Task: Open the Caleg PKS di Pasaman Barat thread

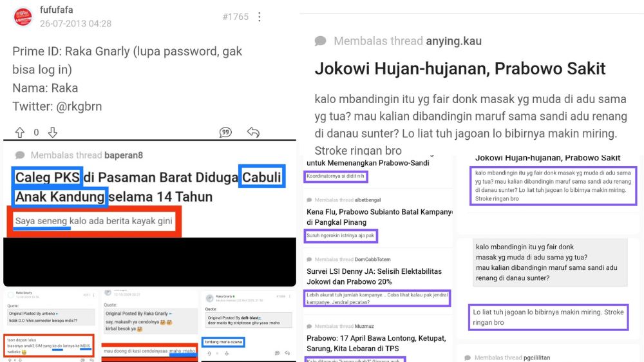Action: pyautogui.click(x=149, y=187)
